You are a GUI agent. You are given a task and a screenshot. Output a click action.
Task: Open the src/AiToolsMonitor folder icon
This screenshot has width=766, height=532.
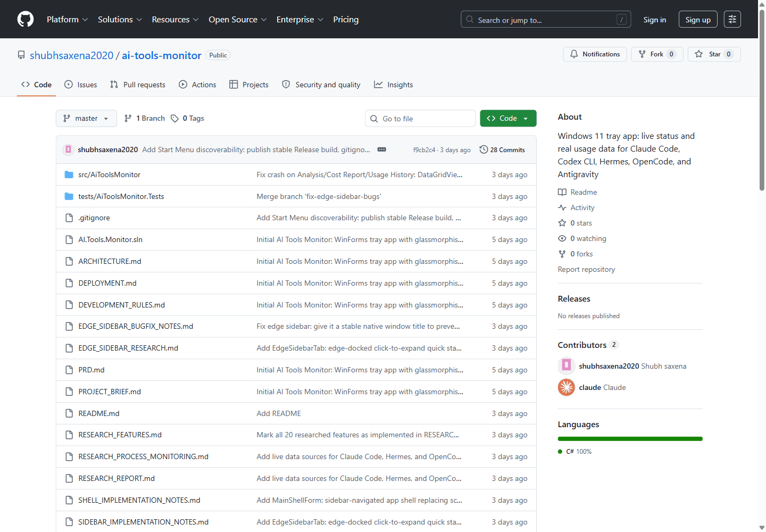tap(69, 174)
